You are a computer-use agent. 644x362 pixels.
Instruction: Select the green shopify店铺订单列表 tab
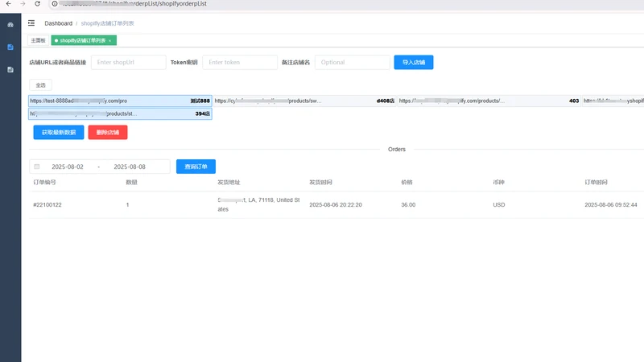pos(84,40)
